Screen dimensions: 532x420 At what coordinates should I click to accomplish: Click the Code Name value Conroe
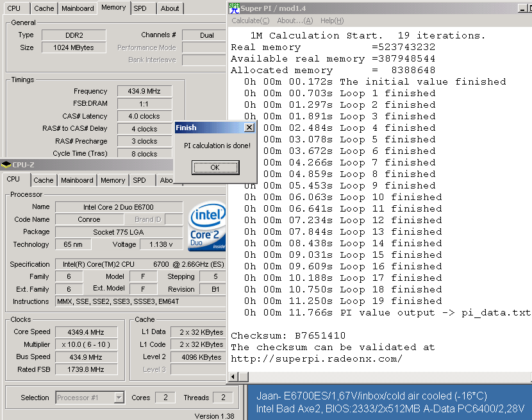click(x=89, y=219)
